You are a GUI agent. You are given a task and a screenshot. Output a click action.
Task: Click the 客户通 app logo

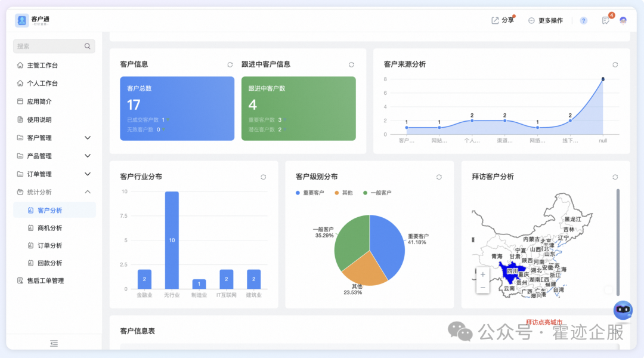click(22, 20)
